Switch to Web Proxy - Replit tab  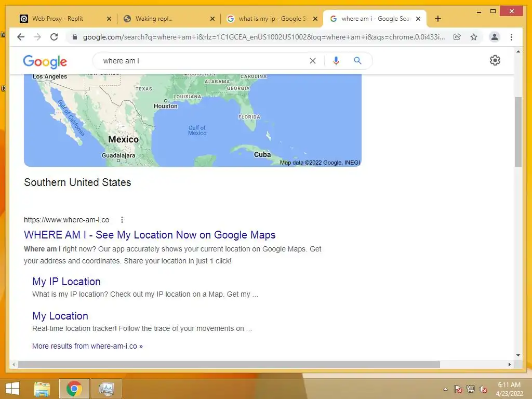click(x=64, y=19)
